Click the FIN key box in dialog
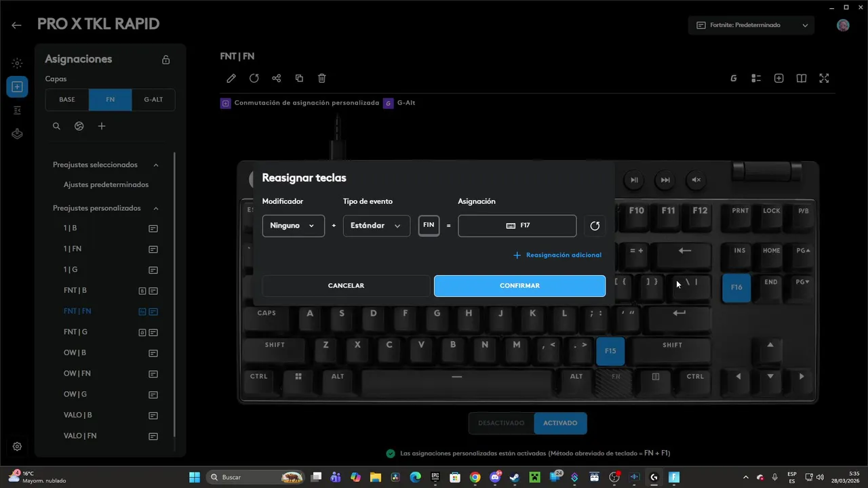The height and width of the screenshot is (488, 868). (x=429, y=225)
